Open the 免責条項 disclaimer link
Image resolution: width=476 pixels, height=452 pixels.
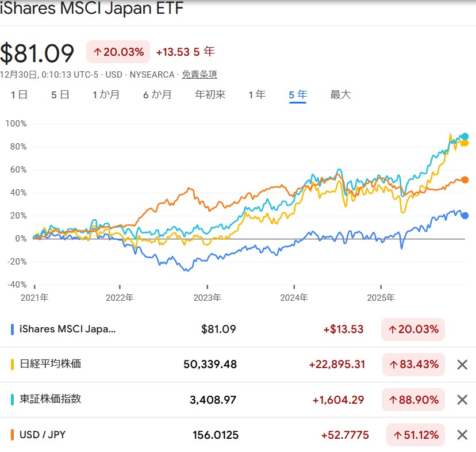click(x=199, y=75)
